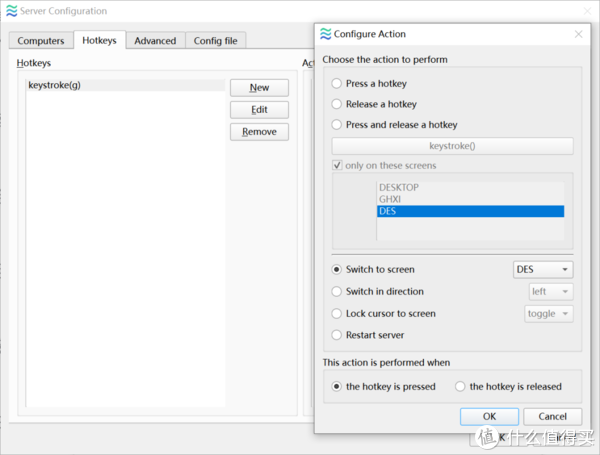Select the Restart server option
600x455 pixels.
[336, 335]
